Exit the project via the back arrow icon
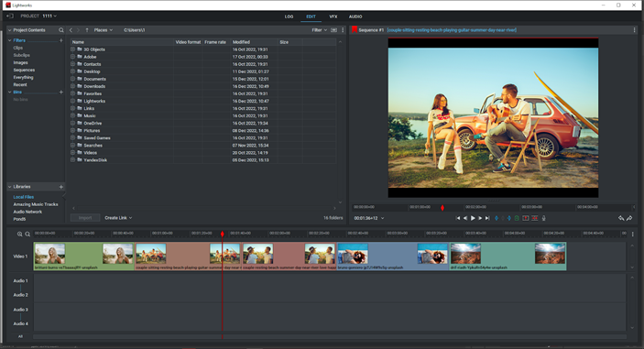 coord(10,16)
